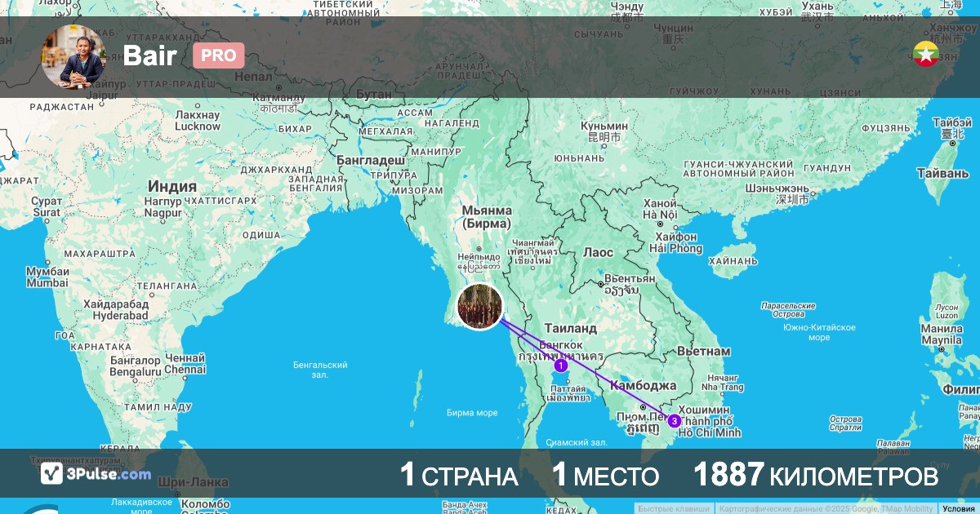Viewport: 980px width, 514px height.
Task: Click the 1887 КИЛОМЕТРОВ distance stat
Action: point(815,476)
